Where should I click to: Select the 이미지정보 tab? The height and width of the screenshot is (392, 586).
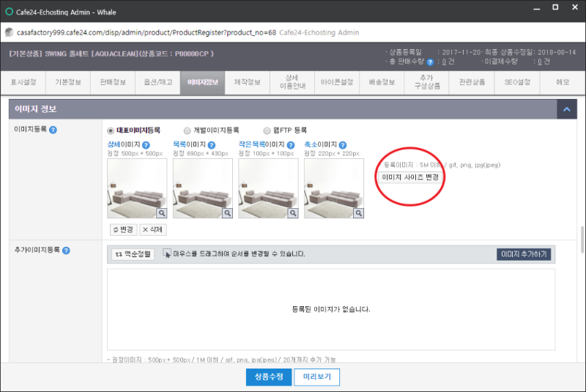pyautogui.click(x=203, y=82)
